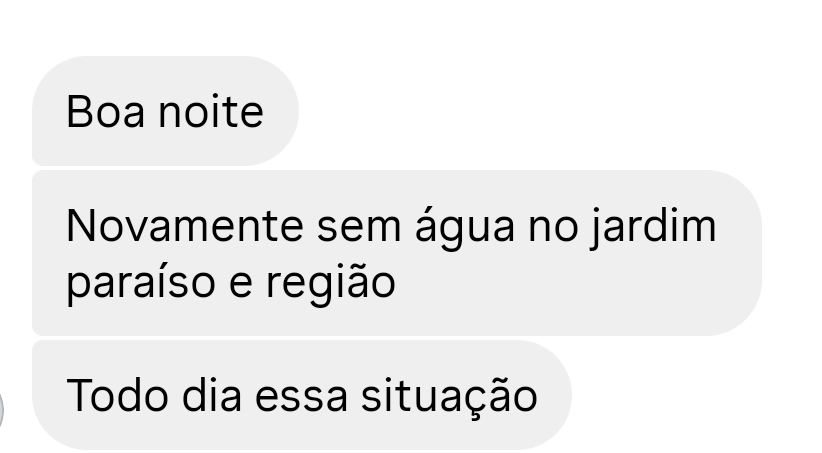Click the word "noite" in first message
This screenshot has height=453, width=822.
tap(211, 112)
